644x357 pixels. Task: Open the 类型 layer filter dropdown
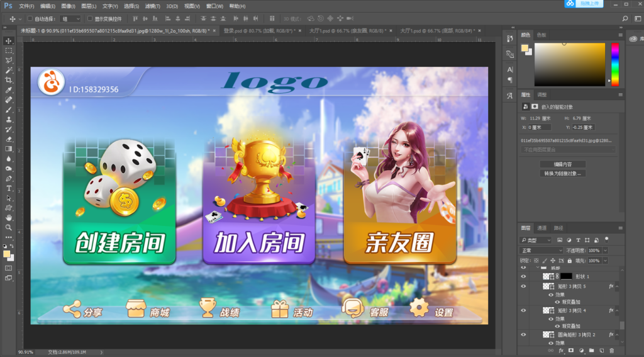tap(536, 240)
